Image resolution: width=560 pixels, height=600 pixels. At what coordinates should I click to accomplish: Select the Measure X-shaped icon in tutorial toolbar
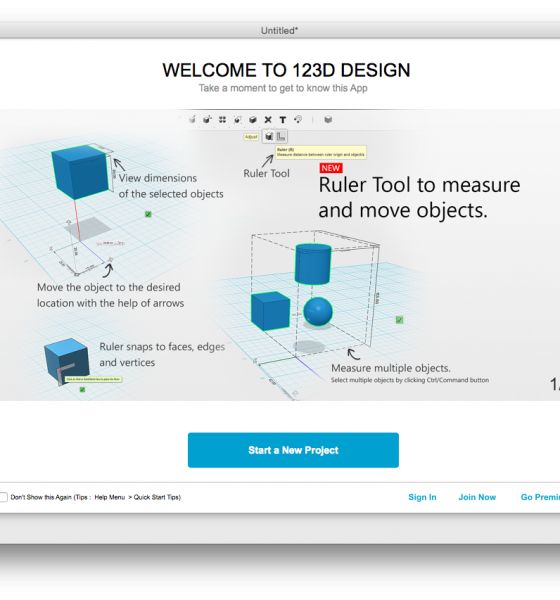tap(268, 120)
